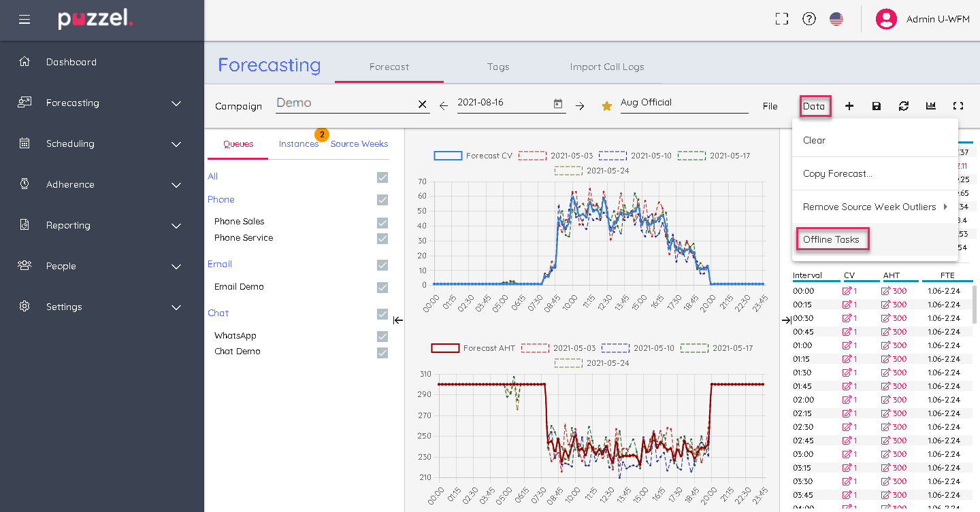This screenshot has height=512, width=980.
Task: Toggle the Email Demo checkbox
Action: 382,288
